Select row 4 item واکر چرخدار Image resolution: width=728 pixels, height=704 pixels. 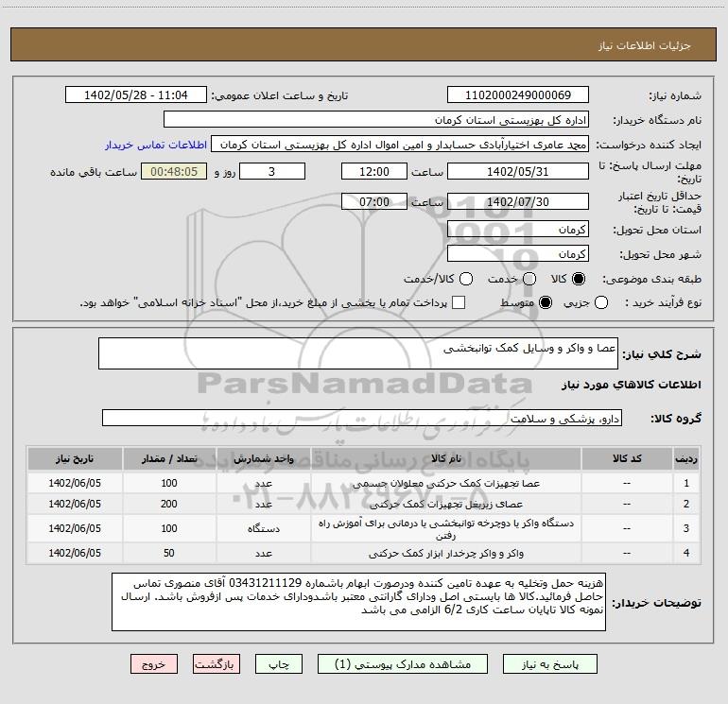tap(445, 553)
